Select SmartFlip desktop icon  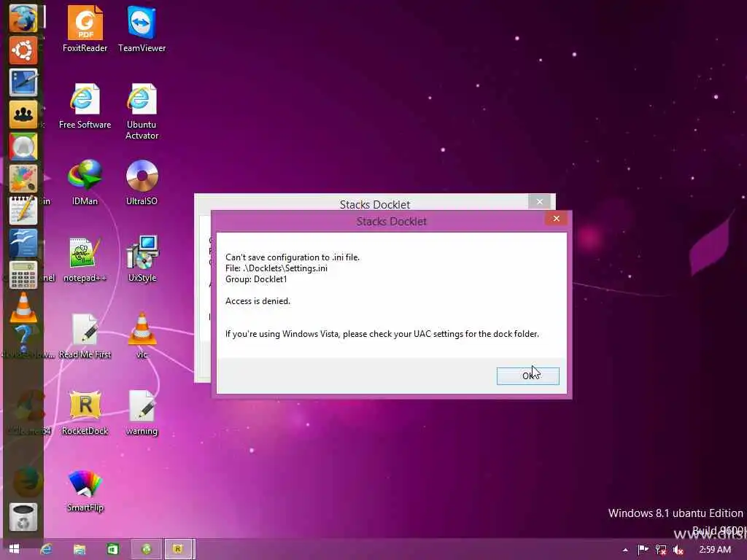point(85,490)
